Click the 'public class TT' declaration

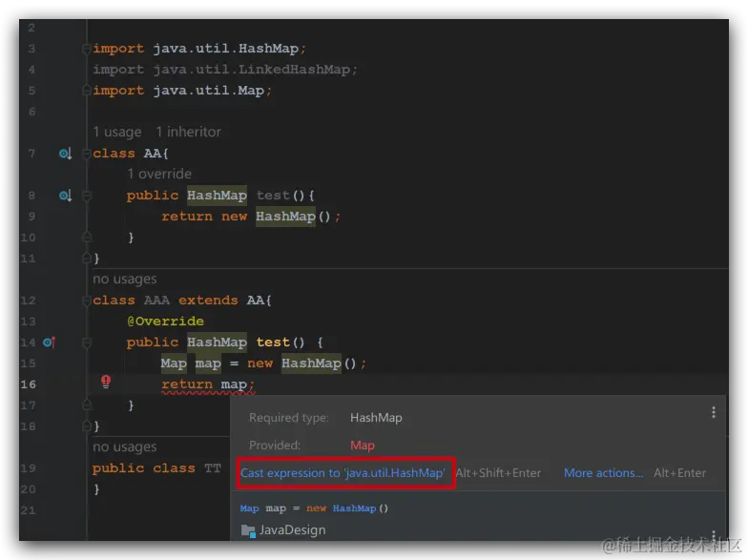click(x=156, y=467)
